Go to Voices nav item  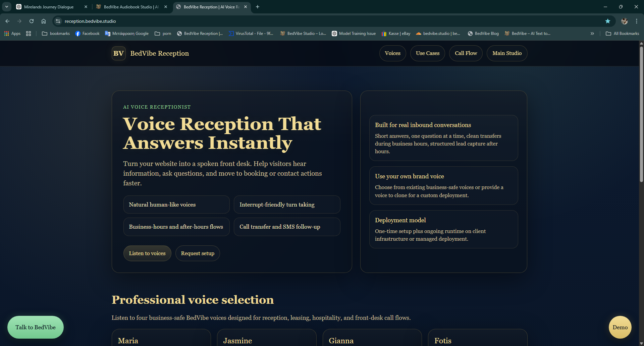(393, 53)
